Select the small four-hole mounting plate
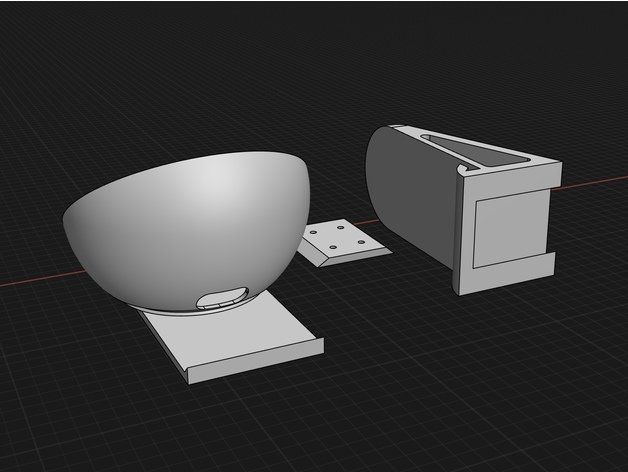 [340, 240]
